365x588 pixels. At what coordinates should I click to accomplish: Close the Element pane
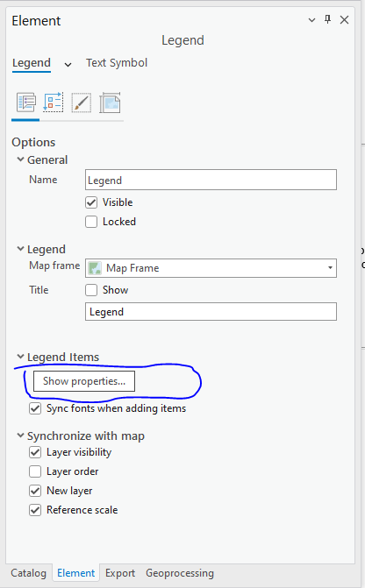[344, 20]
